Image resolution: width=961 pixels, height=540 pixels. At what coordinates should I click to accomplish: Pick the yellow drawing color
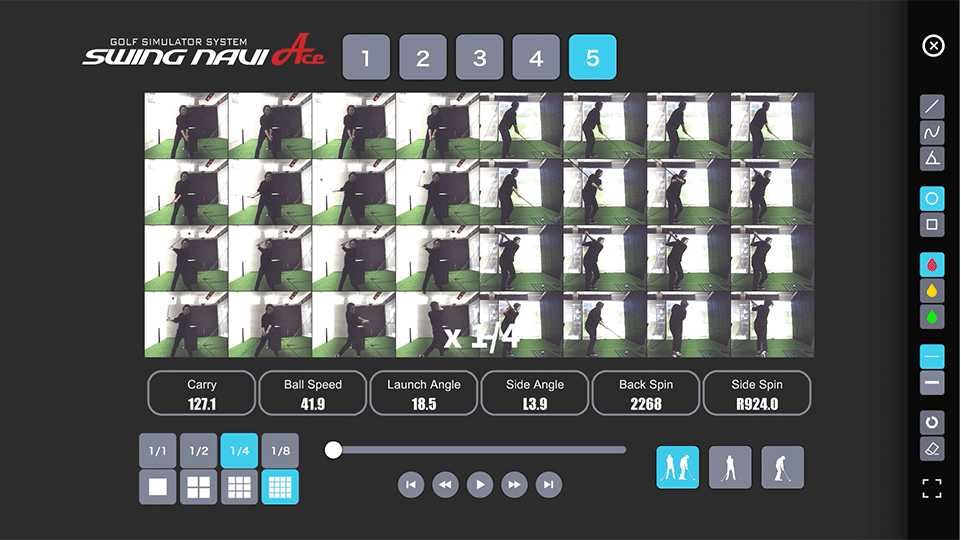coord(932,291)
